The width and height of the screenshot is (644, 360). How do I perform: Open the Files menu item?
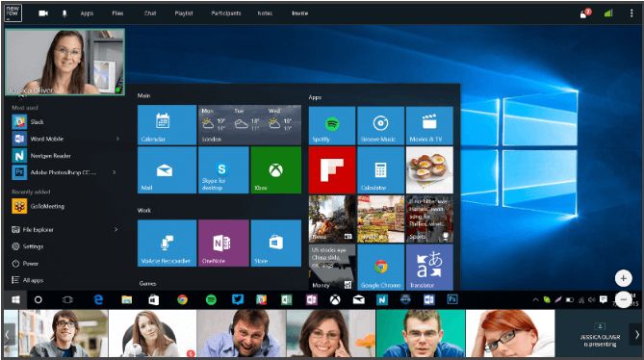117,13
